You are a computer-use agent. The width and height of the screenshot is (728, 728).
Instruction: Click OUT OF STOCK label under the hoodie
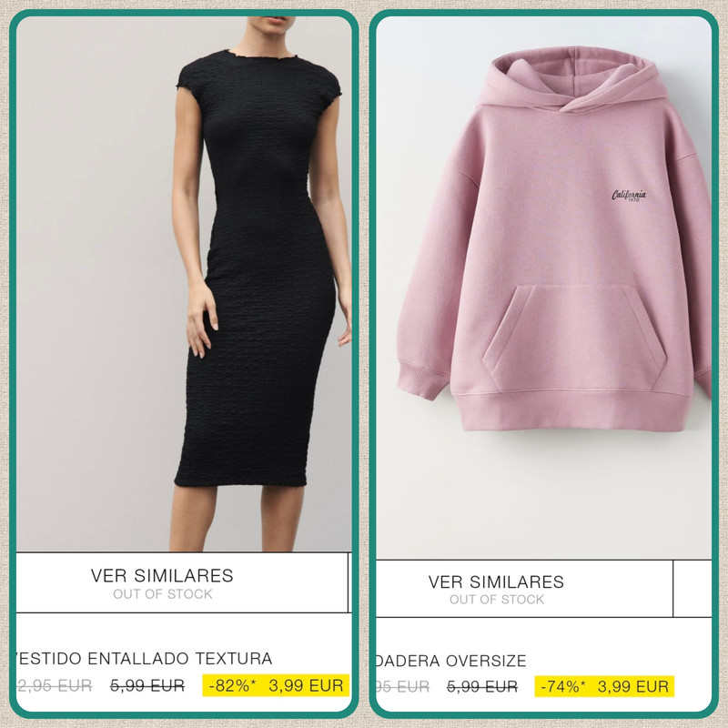pos(496,600)
